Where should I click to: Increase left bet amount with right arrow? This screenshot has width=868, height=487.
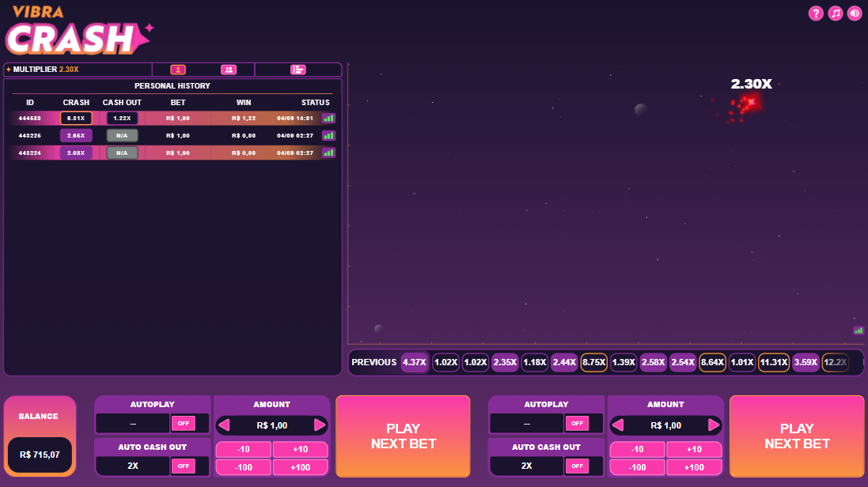320,425
